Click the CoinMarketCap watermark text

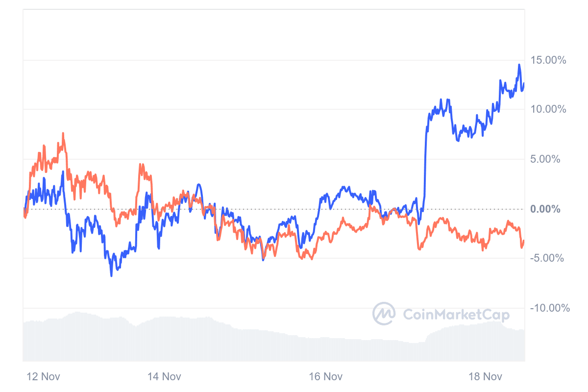pyautogui.click(x=456, y=315)
